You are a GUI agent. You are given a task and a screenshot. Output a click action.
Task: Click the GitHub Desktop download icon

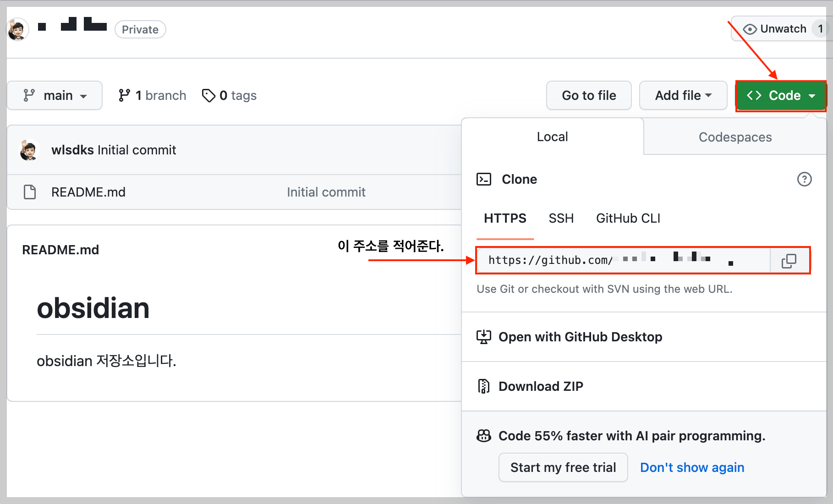click(484, 337)
